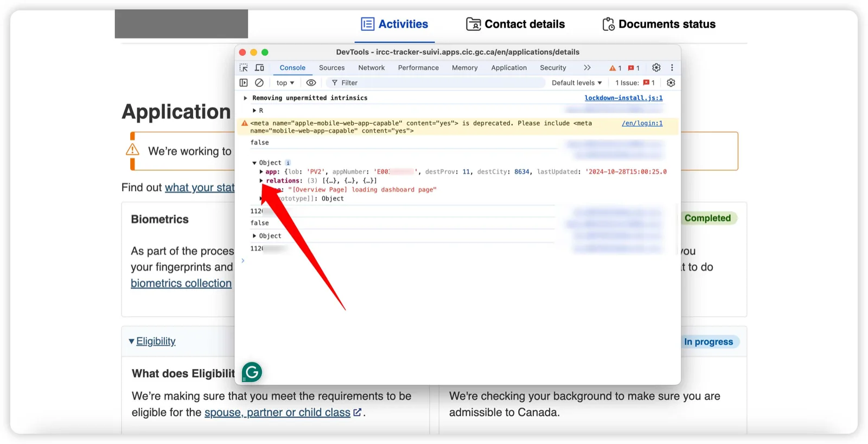Click the Object info icon
The width and height of the screenshot is (868, 444).
pyautogui.click(x=288, y=163)
